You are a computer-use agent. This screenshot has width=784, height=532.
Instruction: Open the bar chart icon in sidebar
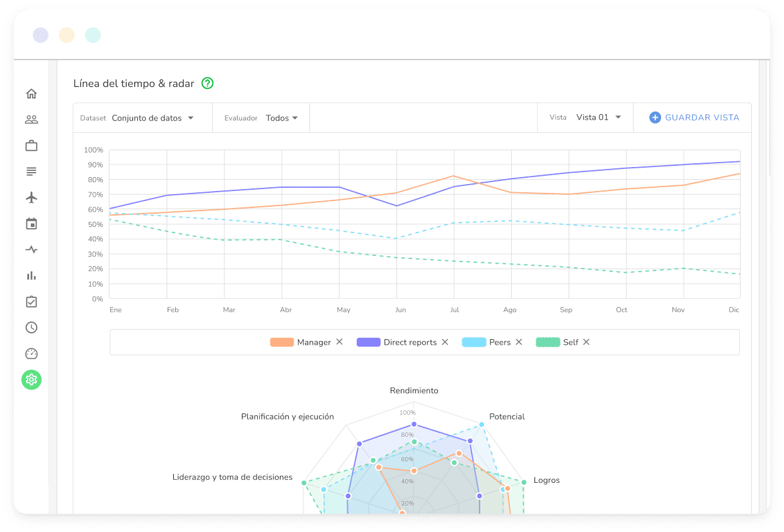(x=32, y=275)
